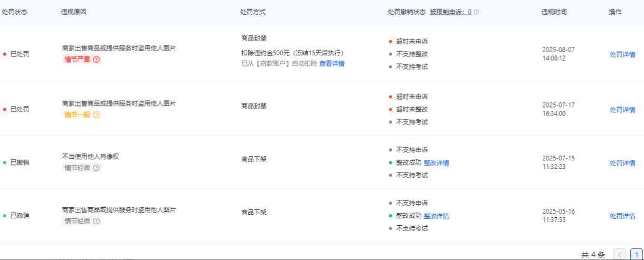Viewport: 644px width, 260px height.
Task: Click the 被限制申诉：0 link in header
Action: pyautogui.click(x=450, y=12)
